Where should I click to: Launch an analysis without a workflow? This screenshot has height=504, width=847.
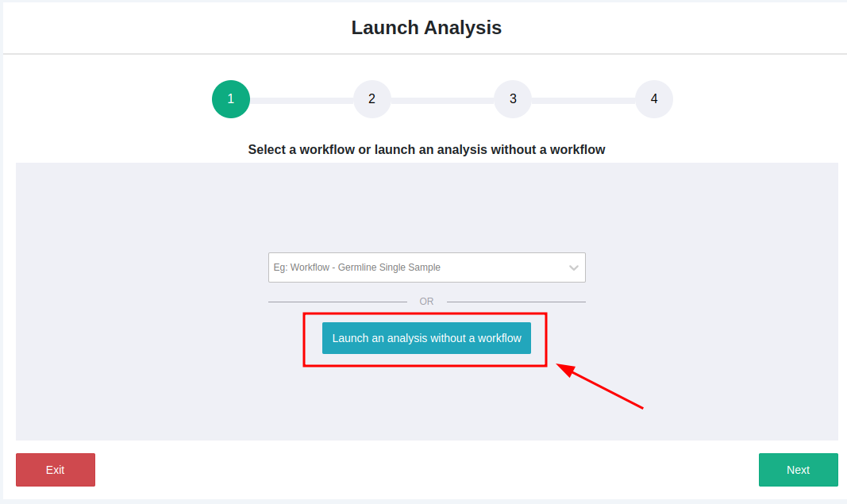(x=426, y=338)
